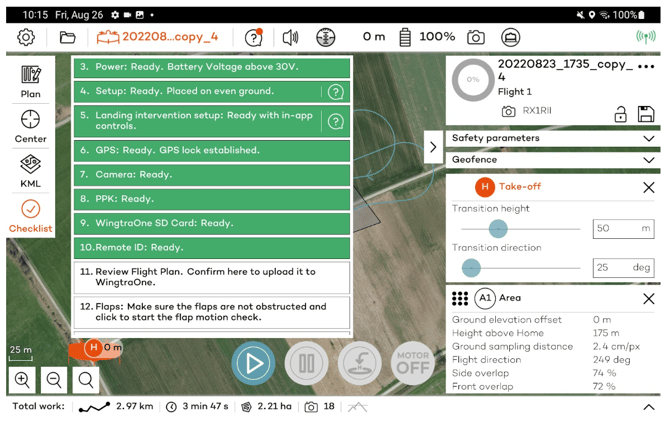Screen dimensions: 670x423
Task: Start the Flaps motion check item
Action: pyautogui.click(x=212, y=312)
